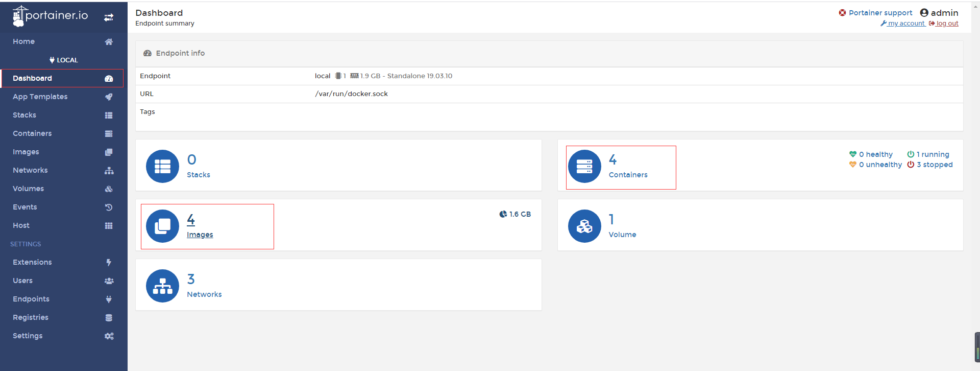The height and width of the screenshot is (371, 980).
Task: Open App Templates menu item
Action: (x=40, y=97)
